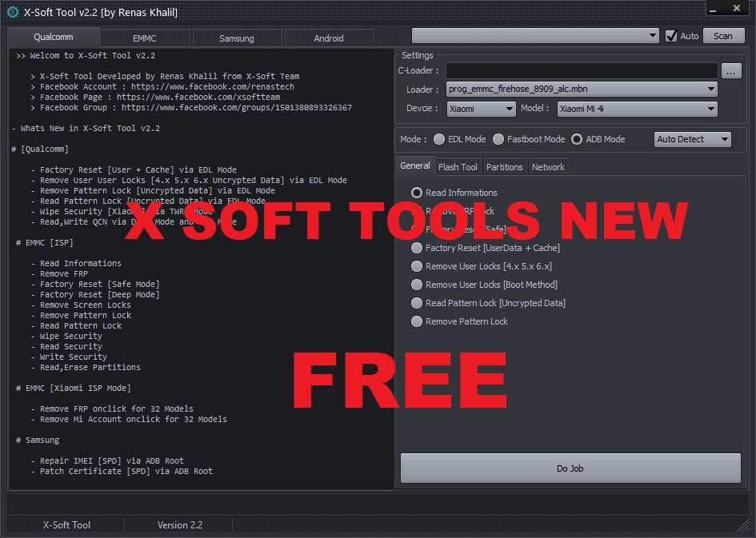The width and height of the screenshot is (756, 538).
Task: Open the Loader dropdown prog_emmc_firehose_8909_alc.mbn
Action: click(x=582, y=89)
